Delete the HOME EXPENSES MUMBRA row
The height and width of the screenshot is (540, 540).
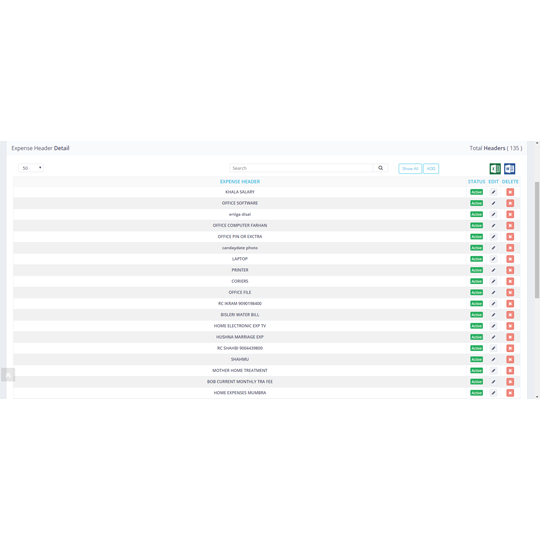coord(510,393)
